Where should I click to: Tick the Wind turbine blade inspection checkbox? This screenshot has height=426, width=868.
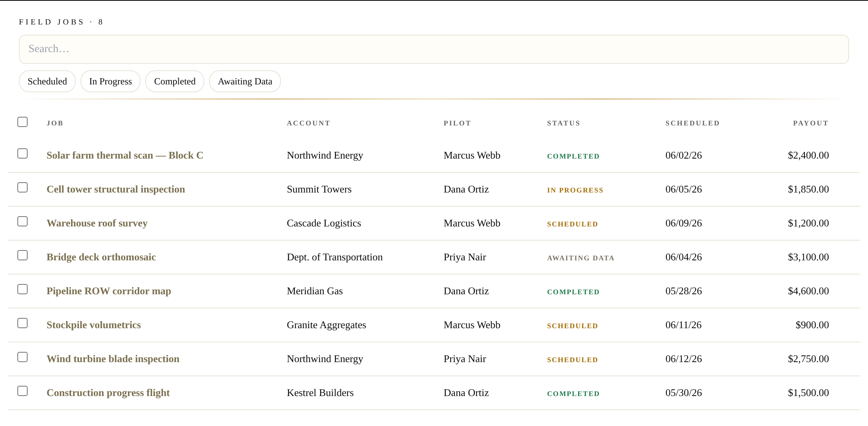22,357
